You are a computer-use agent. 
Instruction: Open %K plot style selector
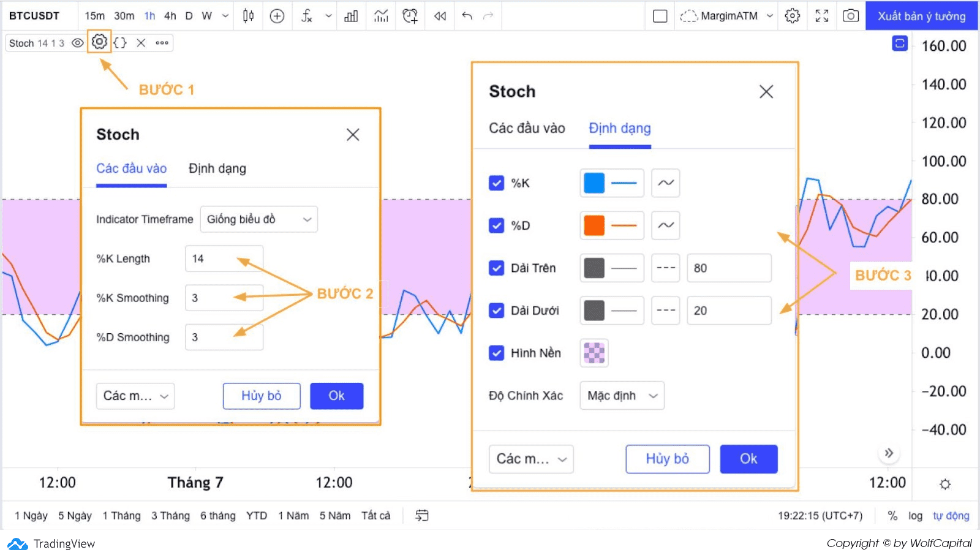[666, 183]
